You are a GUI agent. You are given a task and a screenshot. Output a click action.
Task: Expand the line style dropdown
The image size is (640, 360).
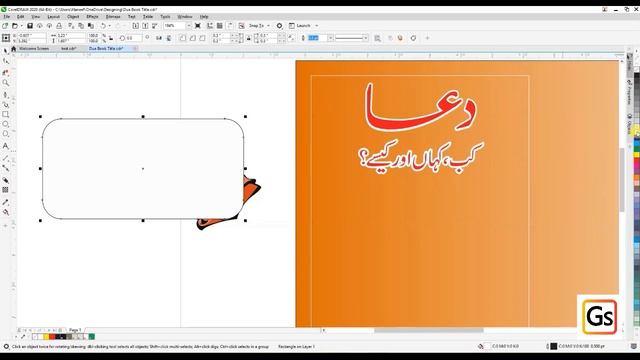pyautogui.click(x=365, y=38)
